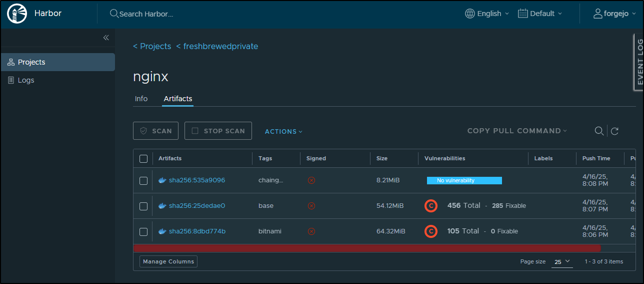Click the Signed column header

click(316, 158)
